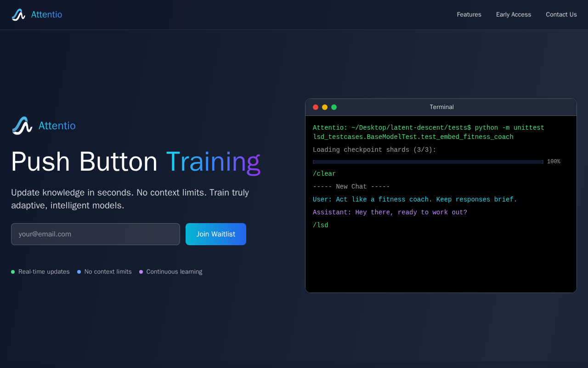This screenshot has height=368, width=588.
Task: Click the New Chat separator line
Action: pyautogui.click(x=351, y=187)
